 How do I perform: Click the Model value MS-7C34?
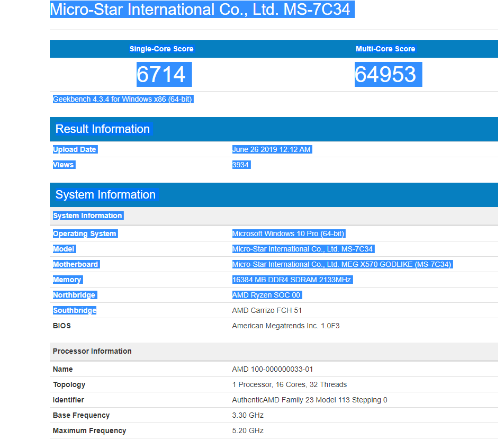point(303,249)
